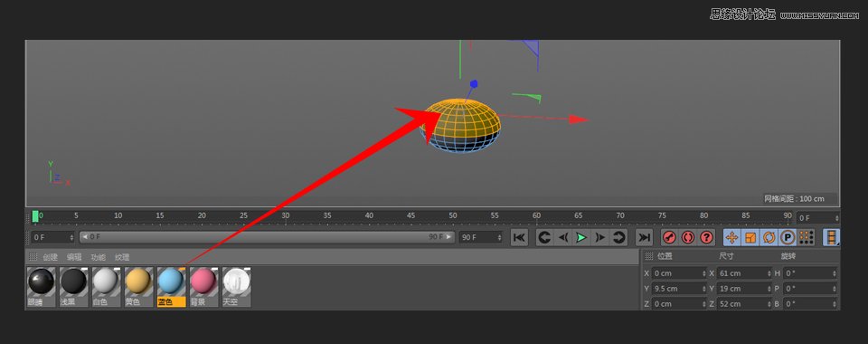Click the point level animation dots icon

(x=806, y=238)
